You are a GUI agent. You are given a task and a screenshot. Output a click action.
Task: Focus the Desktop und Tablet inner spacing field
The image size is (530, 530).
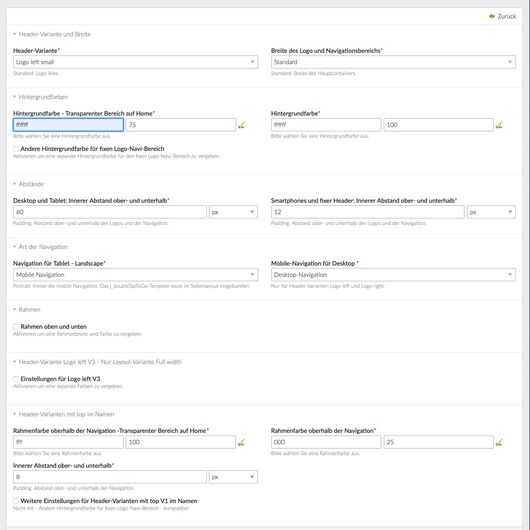[x=110, y=212]
